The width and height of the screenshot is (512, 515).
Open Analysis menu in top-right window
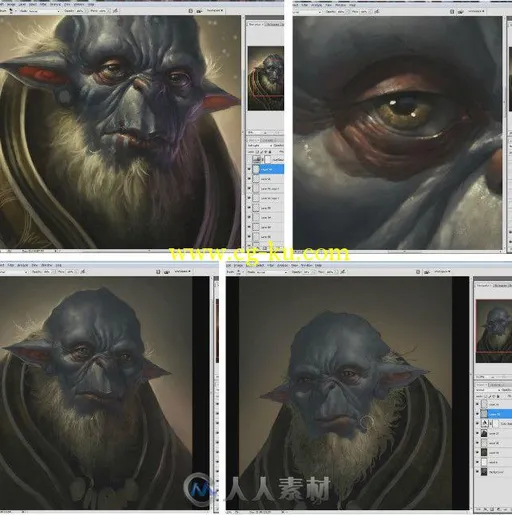[316, 5]
